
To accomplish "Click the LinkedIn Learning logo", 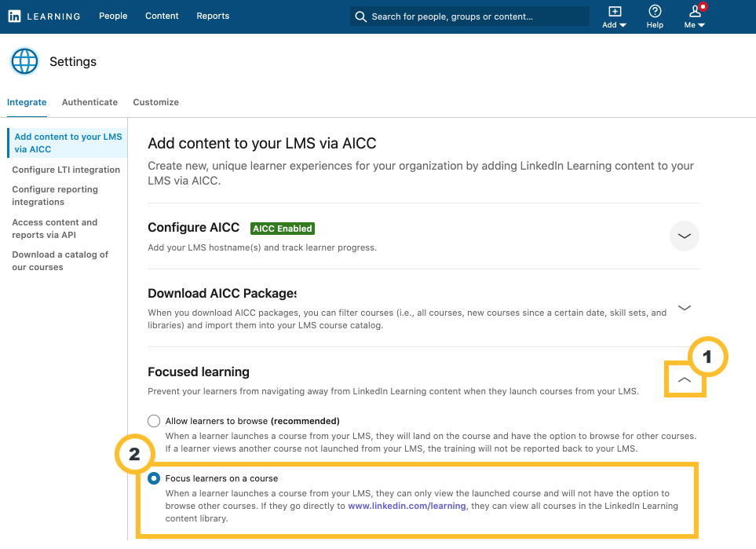I will click(x=44, y=16).
